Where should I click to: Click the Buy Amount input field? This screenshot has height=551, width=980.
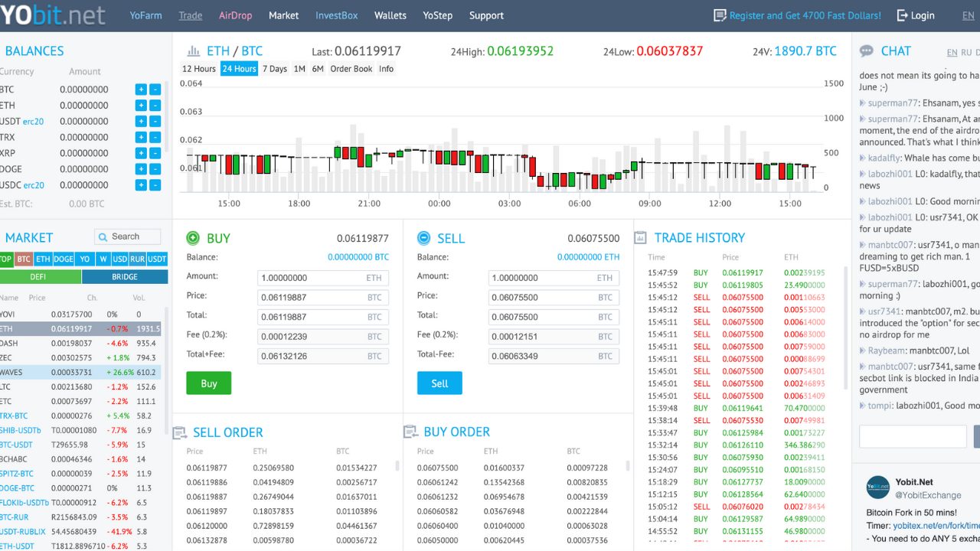click(323, 278)
